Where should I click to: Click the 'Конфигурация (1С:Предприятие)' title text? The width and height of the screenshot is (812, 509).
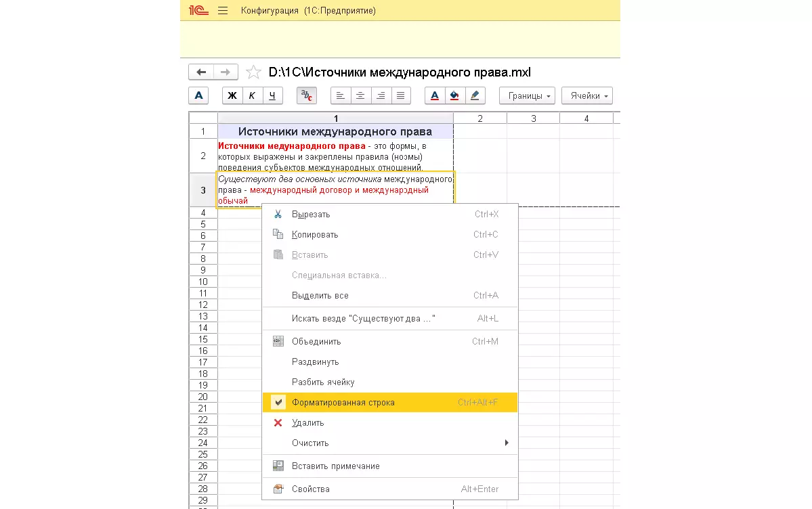coord(308,10)
